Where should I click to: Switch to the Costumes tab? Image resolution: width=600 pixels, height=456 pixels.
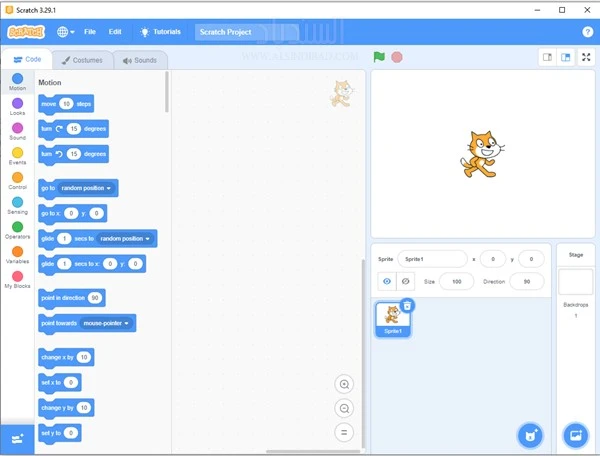tap(82, 60)
